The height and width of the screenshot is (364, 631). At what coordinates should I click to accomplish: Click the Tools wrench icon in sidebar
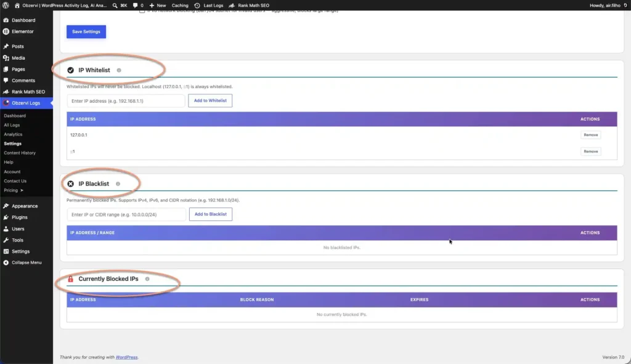[6, 240]
